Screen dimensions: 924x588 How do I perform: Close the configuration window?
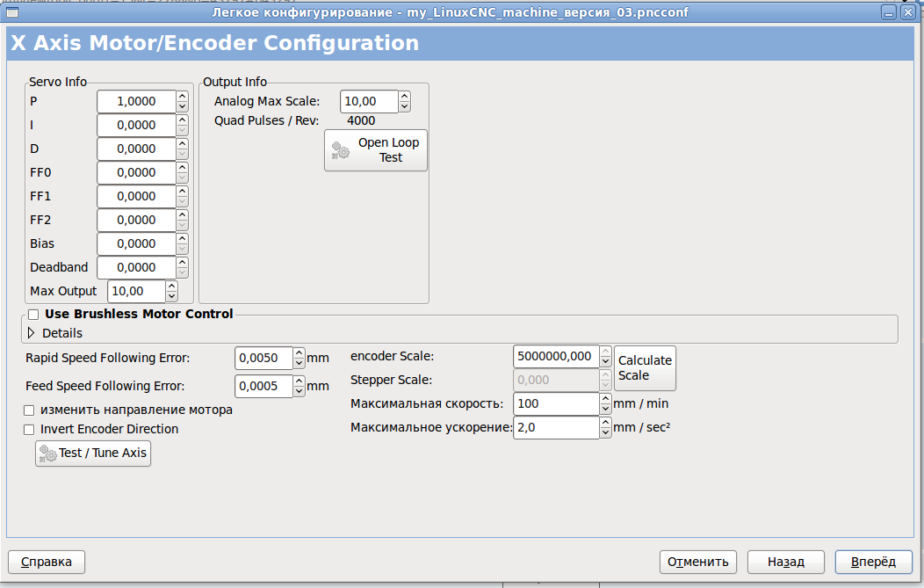(x=908, y=11)
